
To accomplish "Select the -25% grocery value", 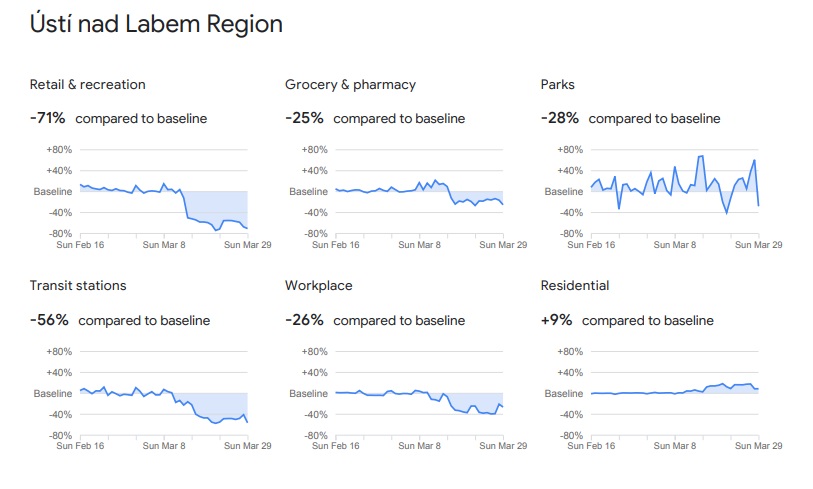I will pos(304,119).
